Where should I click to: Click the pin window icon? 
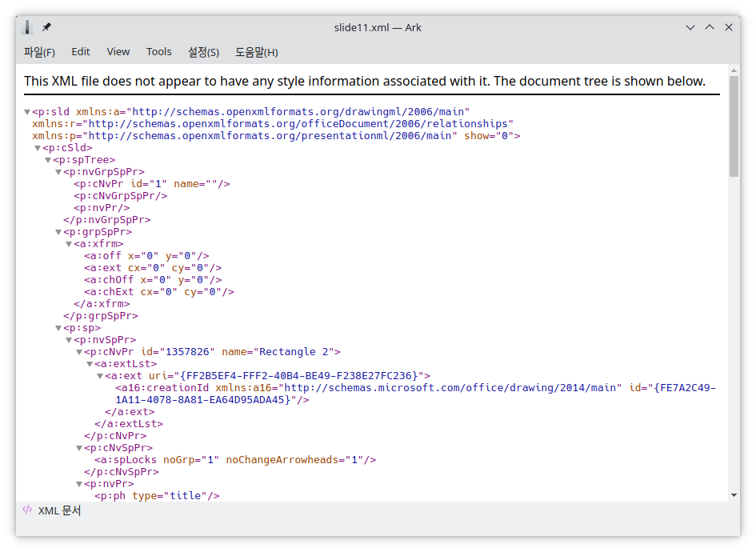coord(46,27)
